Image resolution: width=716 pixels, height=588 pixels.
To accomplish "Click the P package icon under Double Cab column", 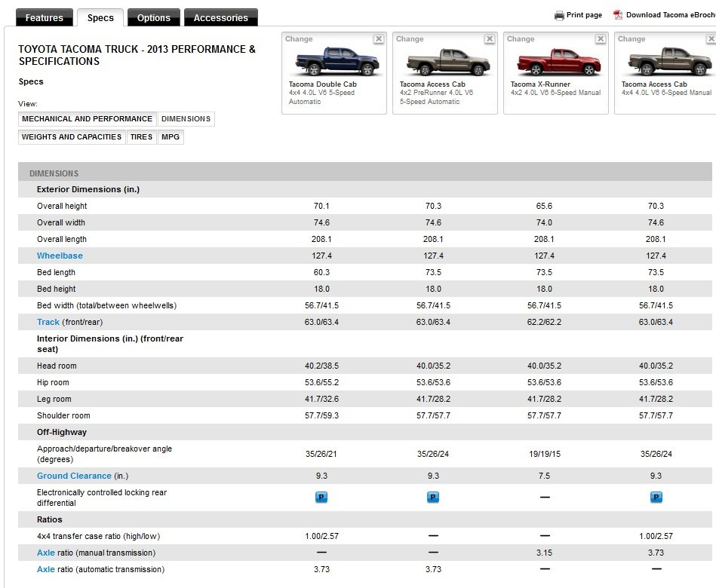I will click(x=321, y=498).
